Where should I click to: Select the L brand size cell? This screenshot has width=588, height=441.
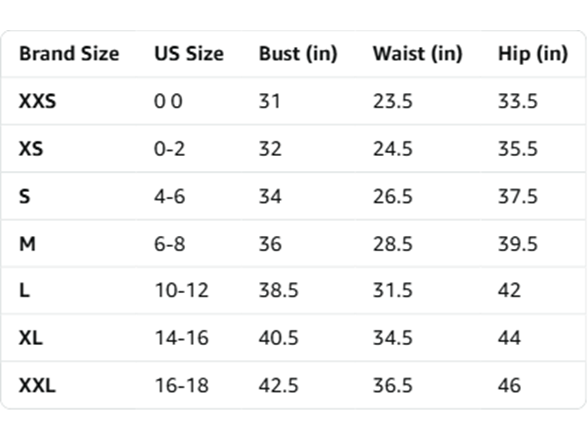(x=24, y=290)
